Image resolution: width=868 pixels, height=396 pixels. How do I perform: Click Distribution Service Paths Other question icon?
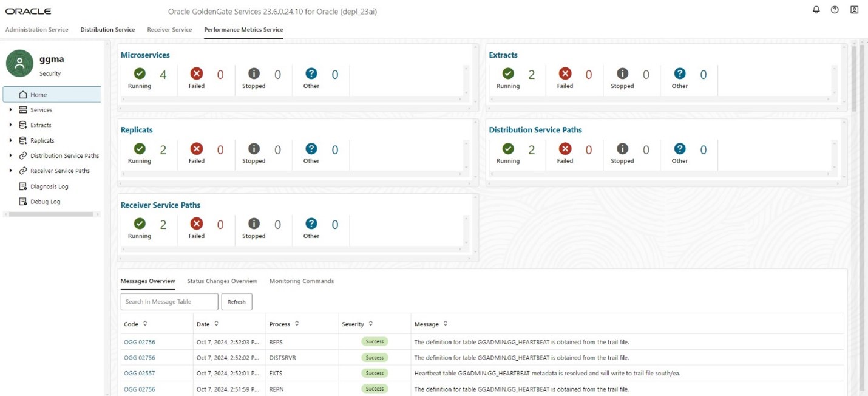click(x=680, y=149)
